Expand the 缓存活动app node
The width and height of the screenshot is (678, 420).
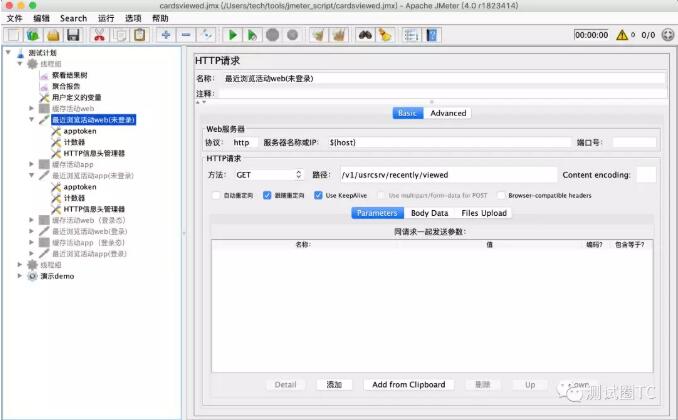(x=31, y=164)
